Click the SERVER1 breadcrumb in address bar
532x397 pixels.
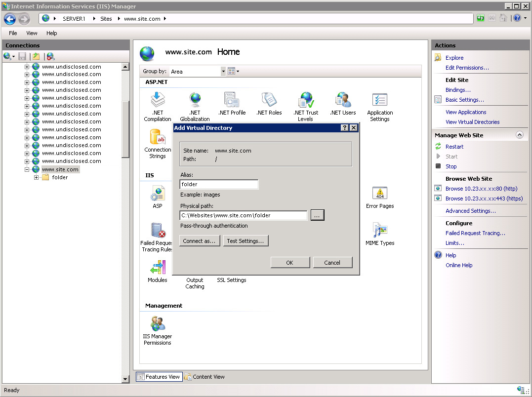(74, 19)
